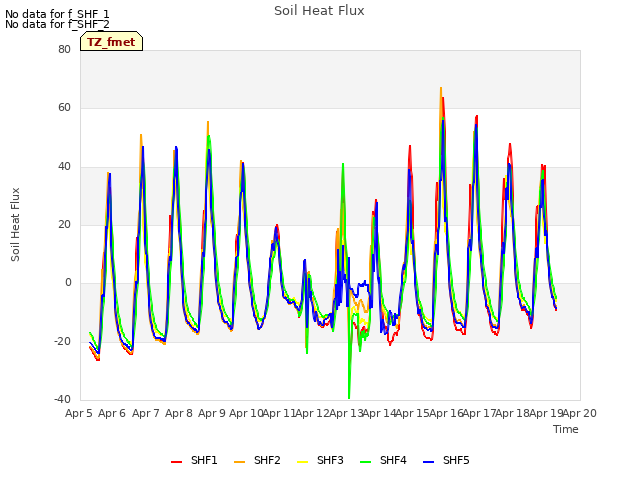
Task: Click the 'No data for f_SHF_1' message
Action: pyautogui.click(x=57, y=14)
